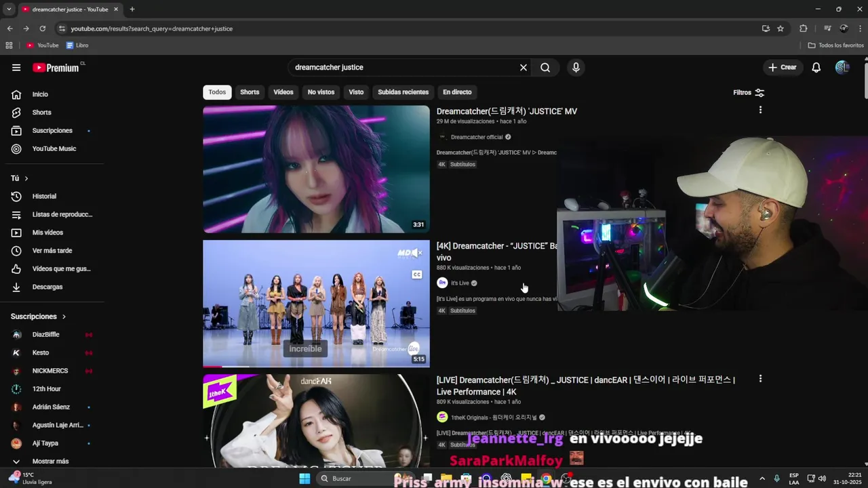
Task: Open the Windows Start menu
Action: (304, 479)
